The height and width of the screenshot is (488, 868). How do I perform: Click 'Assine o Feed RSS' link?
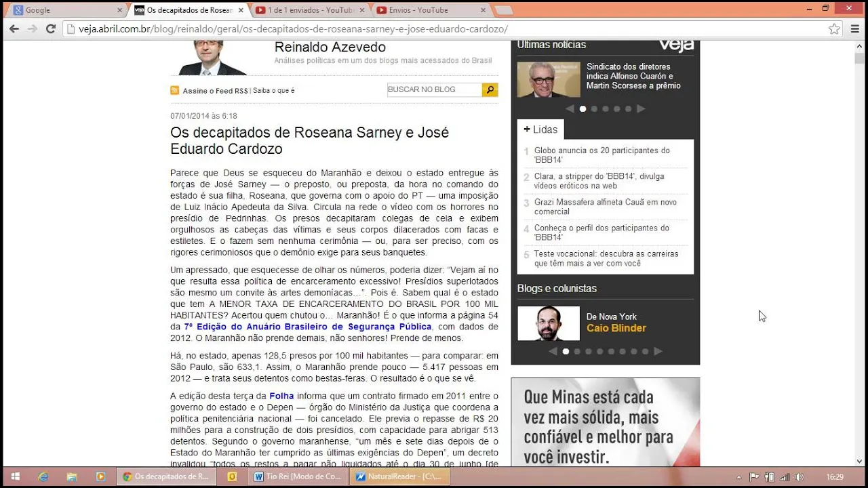pyautogui.click(x=216, y=91)
